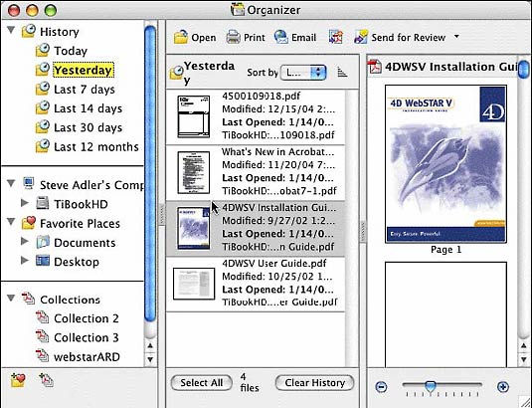Click the preview pane scroll down arrow
The height and width of the screenshot is (408, 532).
(x=524, y=359)
